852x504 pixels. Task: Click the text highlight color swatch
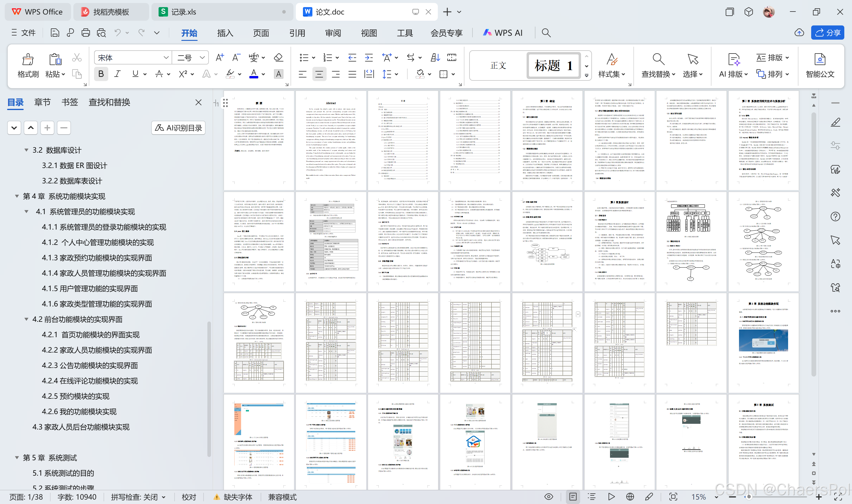pos(230,74)
